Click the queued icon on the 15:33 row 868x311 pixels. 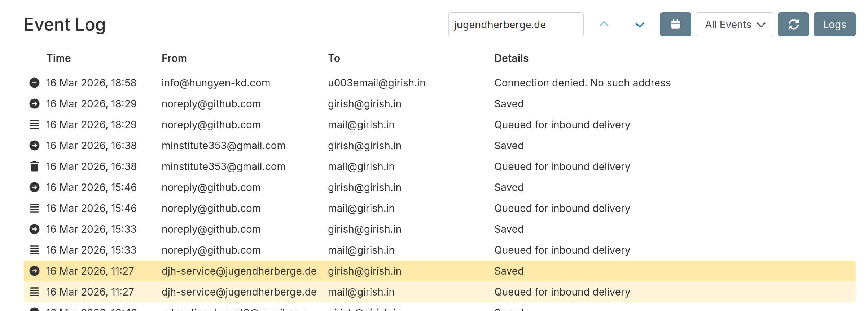[x=34, y=250]
